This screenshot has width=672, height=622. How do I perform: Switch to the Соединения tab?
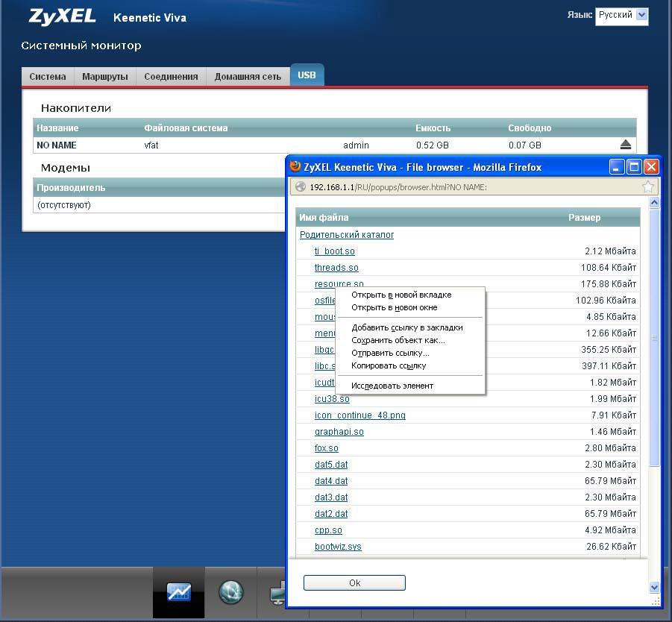[x=171, y=77]
